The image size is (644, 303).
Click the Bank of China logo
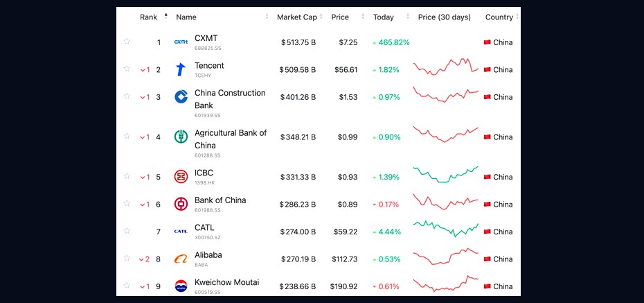click(181, 204)
